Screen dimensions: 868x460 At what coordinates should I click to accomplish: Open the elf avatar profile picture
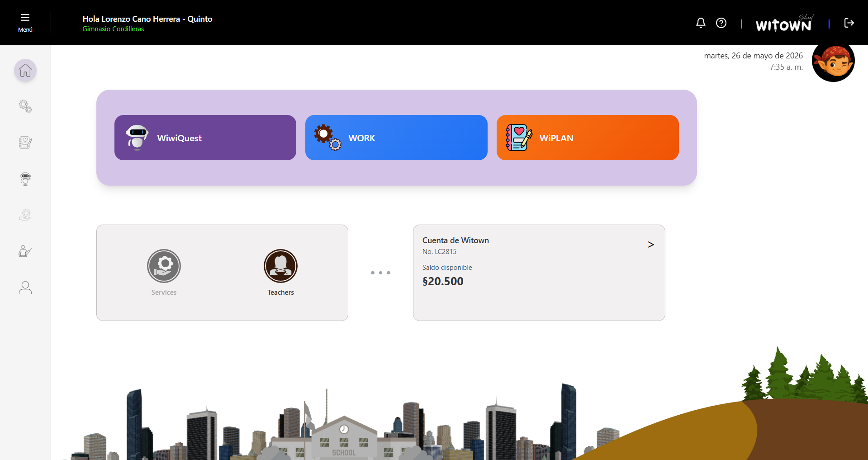833,61
